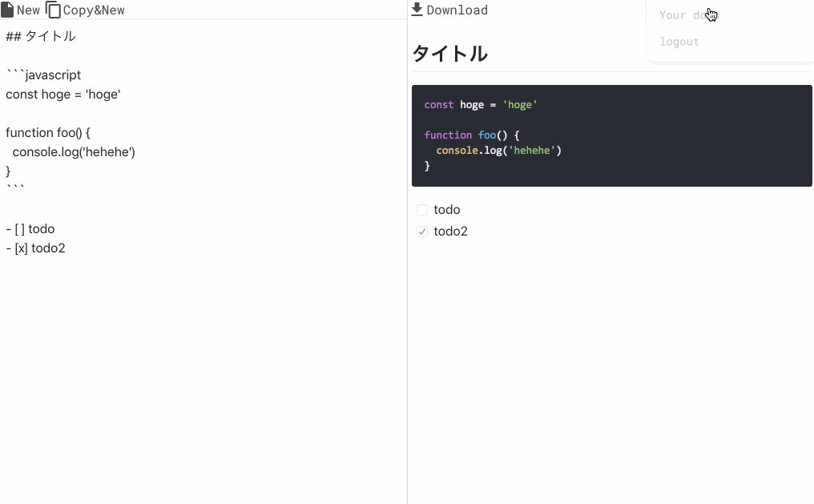Click the 'todo' label in preview
Screen dimensions: 814x504
[x=447, y=210]
